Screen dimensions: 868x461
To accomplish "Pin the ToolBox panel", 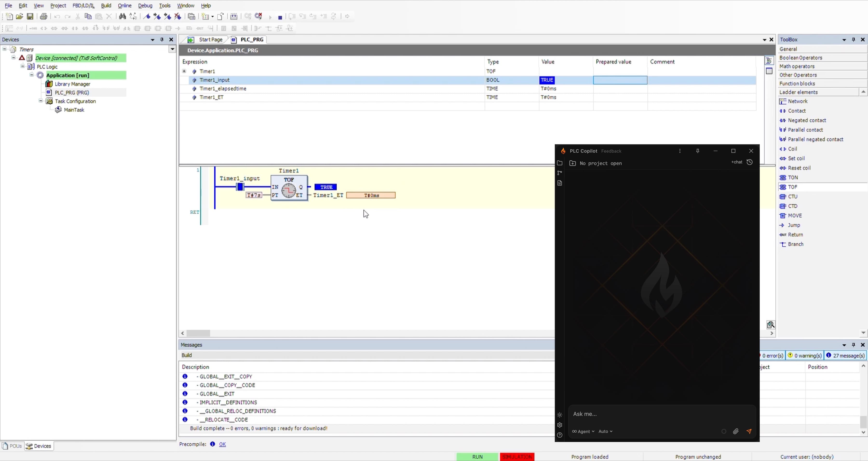I will pos(854,40).
